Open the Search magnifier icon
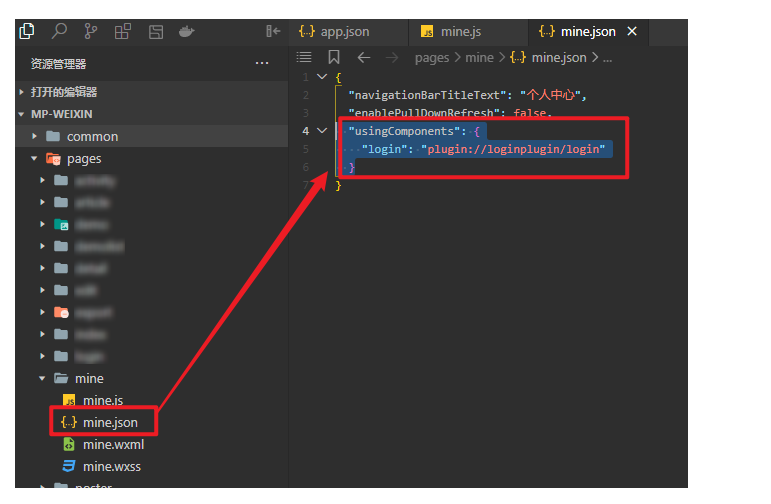 point(59,31)
